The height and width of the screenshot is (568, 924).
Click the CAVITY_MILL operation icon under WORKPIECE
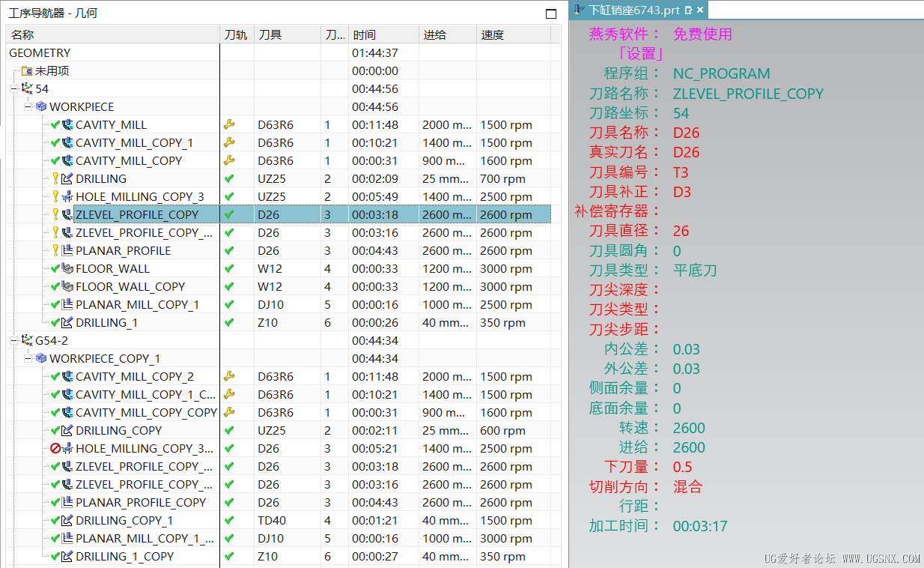coord(68,125)
